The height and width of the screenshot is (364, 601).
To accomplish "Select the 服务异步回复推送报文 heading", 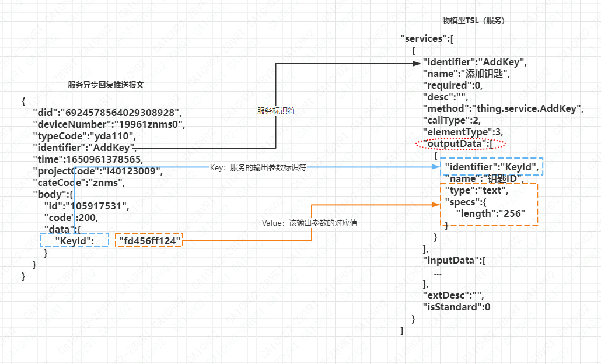I will tap(106, 85).
